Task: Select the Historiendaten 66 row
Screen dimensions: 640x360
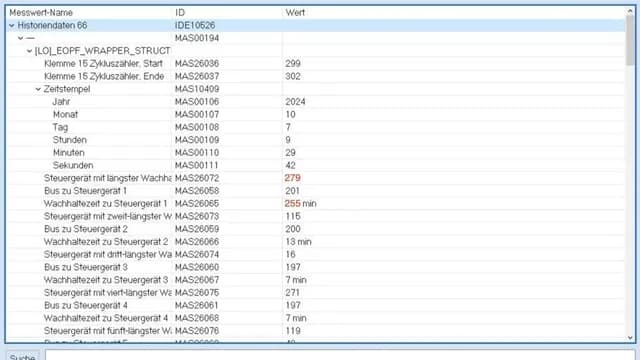Action: [316, 25]
